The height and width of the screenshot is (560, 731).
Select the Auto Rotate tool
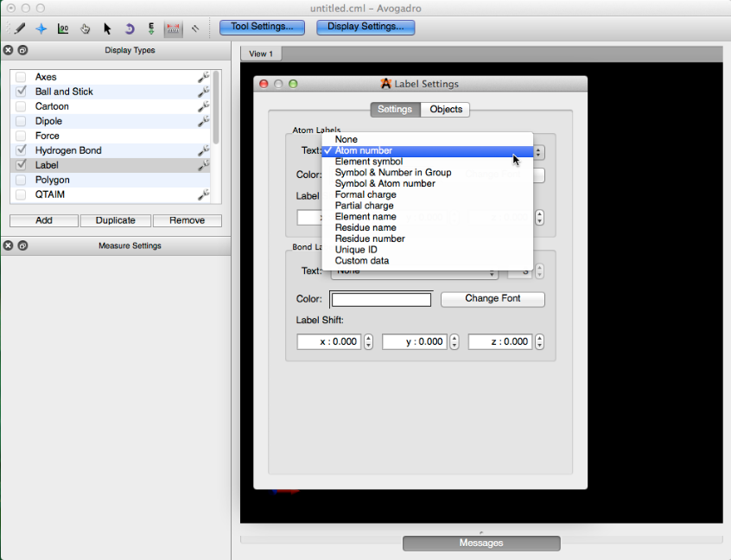(130, 29)
